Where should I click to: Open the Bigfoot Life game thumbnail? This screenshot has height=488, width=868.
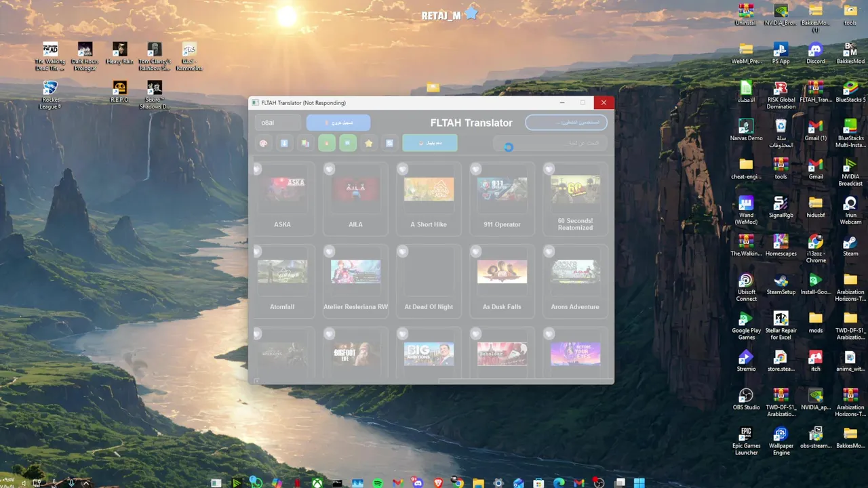355,354
